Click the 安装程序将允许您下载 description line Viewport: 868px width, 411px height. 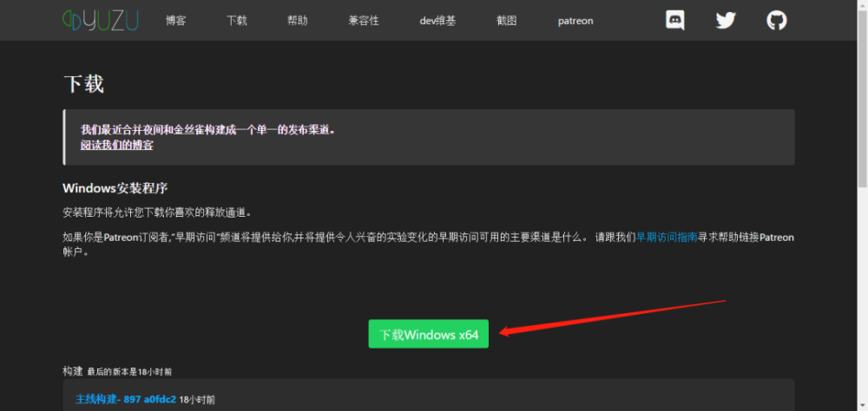coord(157,212)
